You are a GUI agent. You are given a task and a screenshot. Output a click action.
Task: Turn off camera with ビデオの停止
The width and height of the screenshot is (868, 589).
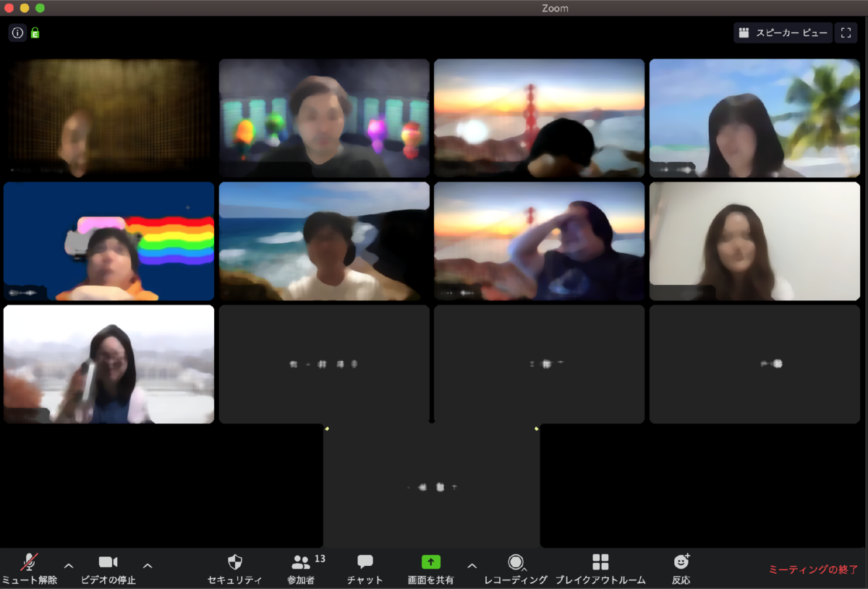tap(108, 569)
